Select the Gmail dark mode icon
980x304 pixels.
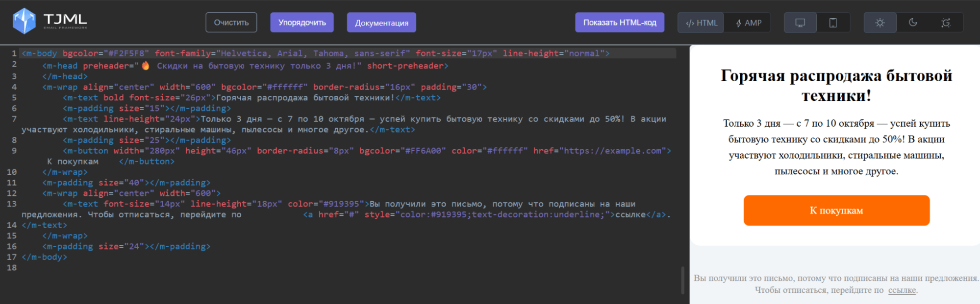946,23
